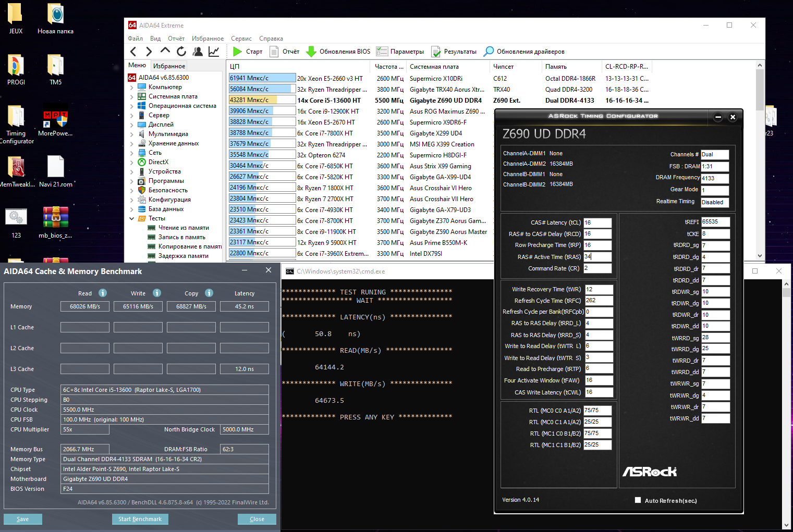Go up one level in AIDA64 toolbar
793x532 pixels.
coord(165,51)
